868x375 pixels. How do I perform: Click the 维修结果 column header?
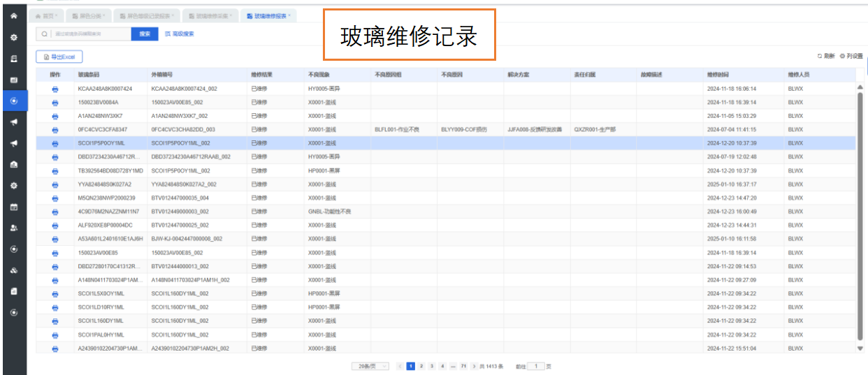pyautogui.click(x=262, y=74)
